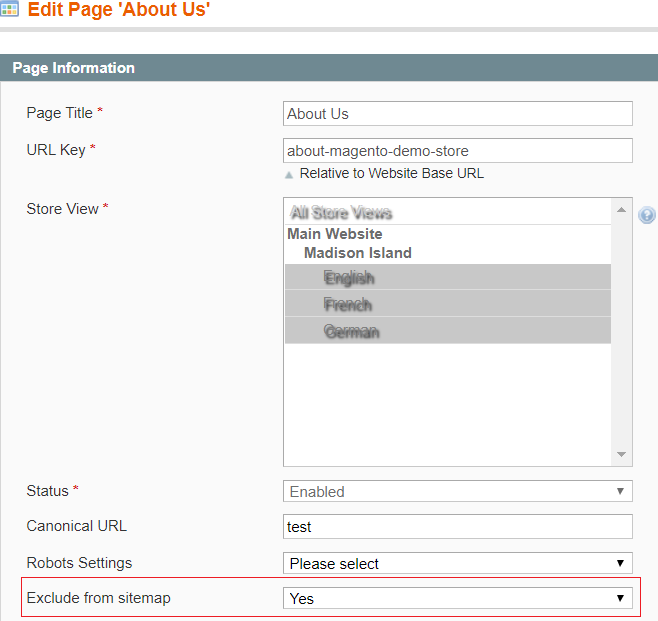Screen dimensions: 658x621
Task: Open the Exclude from sitemap dropdown
Action: tap(458, 598)
